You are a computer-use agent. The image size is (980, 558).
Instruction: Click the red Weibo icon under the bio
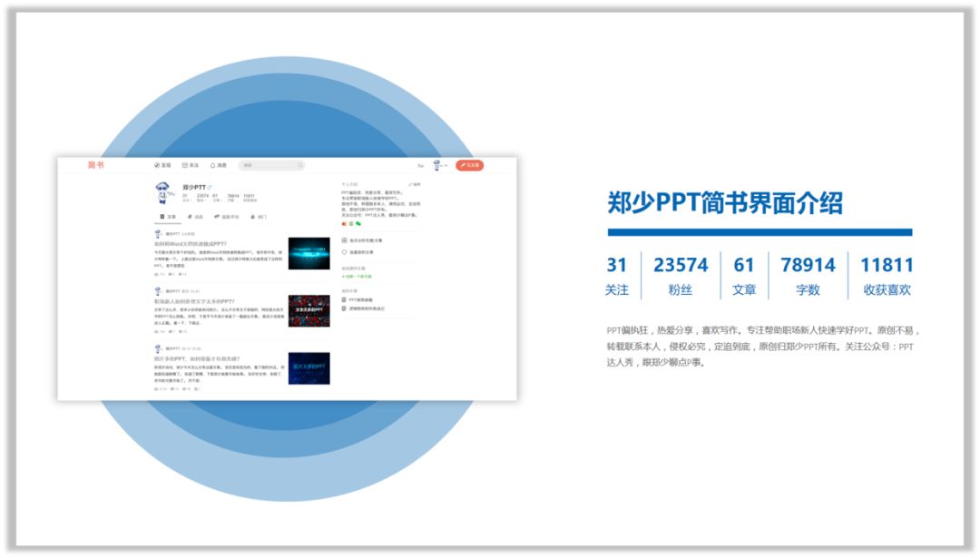(344, 223)
